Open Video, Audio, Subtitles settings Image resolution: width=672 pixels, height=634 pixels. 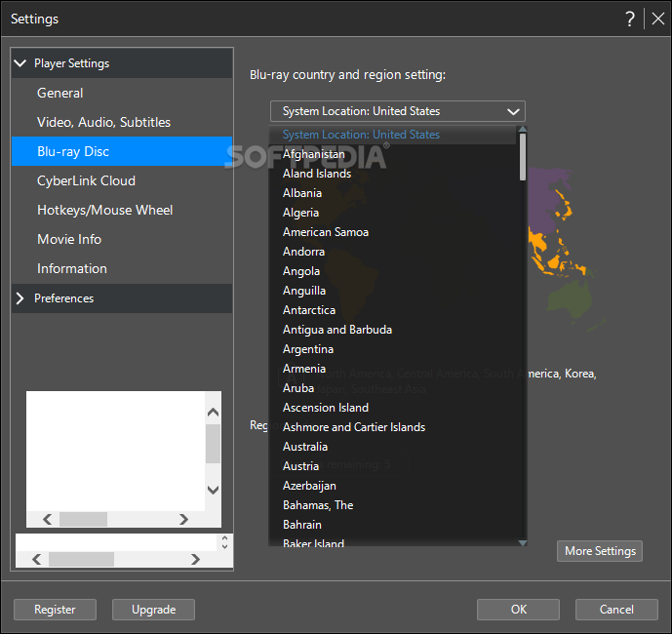pyautogui.click(x=122, y=122)
